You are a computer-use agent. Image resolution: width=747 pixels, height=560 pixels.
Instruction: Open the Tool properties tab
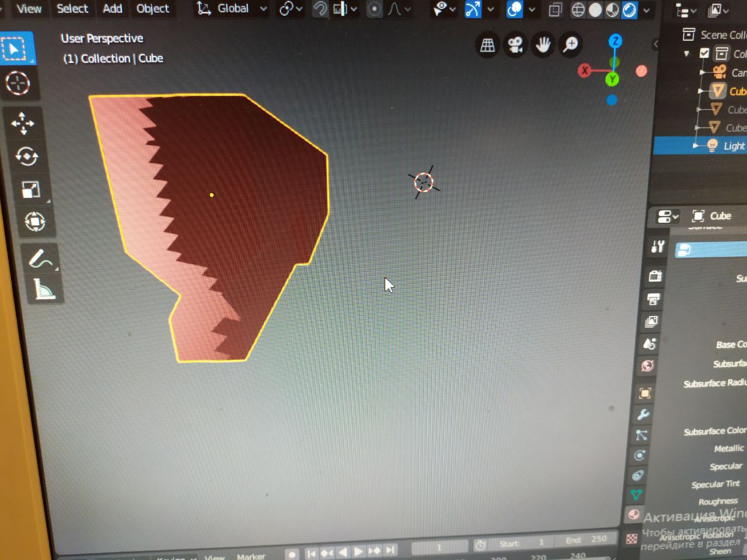click(658, 247)
